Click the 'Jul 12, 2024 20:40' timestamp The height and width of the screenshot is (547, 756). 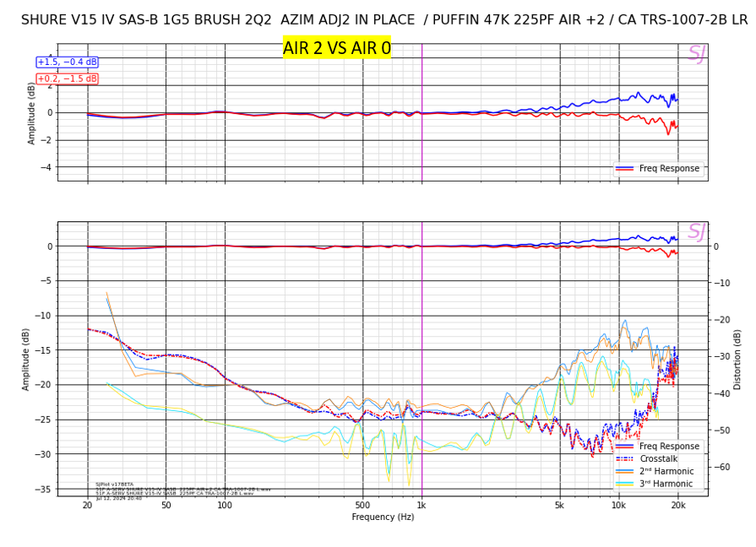click(118, 498)
